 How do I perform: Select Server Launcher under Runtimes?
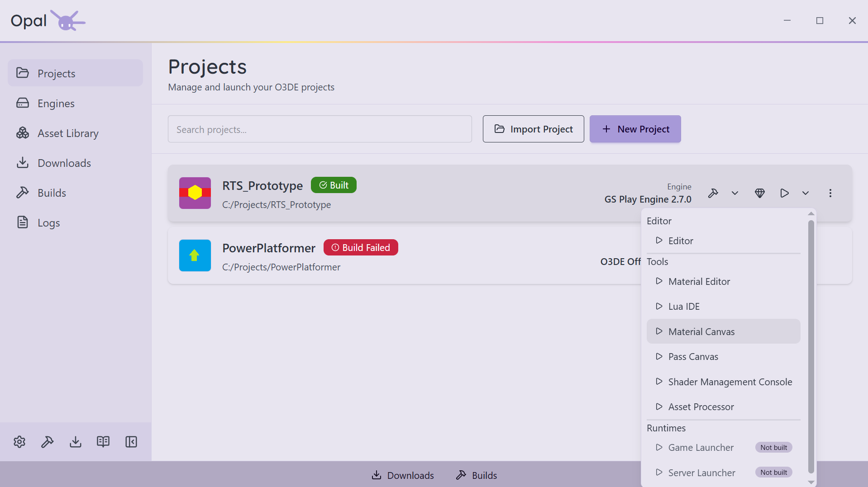724,473
